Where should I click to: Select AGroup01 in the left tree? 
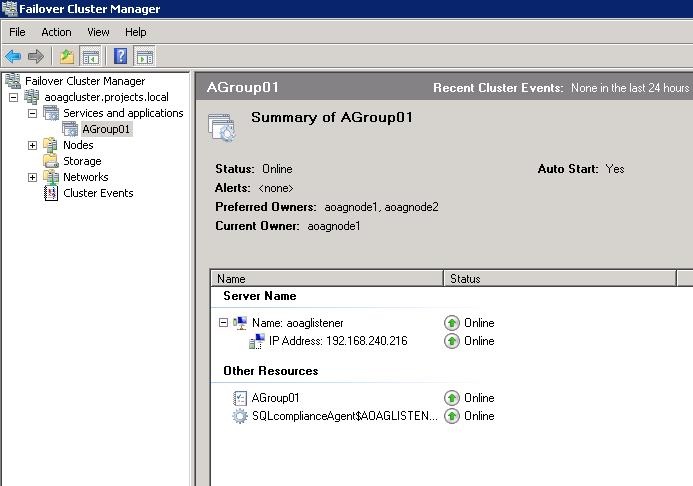[x=106, y=129]
